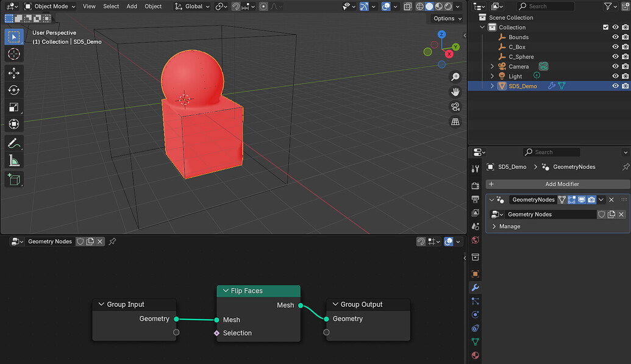Image resolution: width=631 pixels, height=364 pixels.
Task: Open the Material properties tab
Action: (476, 355)
